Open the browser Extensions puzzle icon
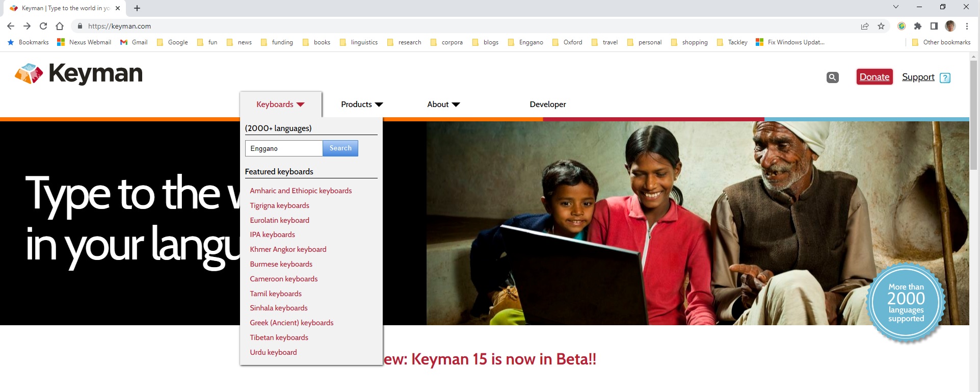980x392 pixels. [918, 27]
